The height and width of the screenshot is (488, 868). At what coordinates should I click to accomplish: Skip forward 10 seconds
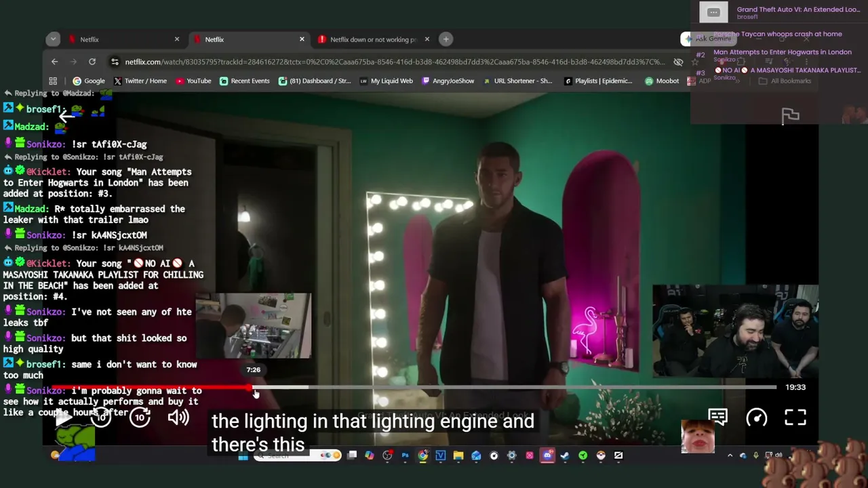[x=140, y=418]
